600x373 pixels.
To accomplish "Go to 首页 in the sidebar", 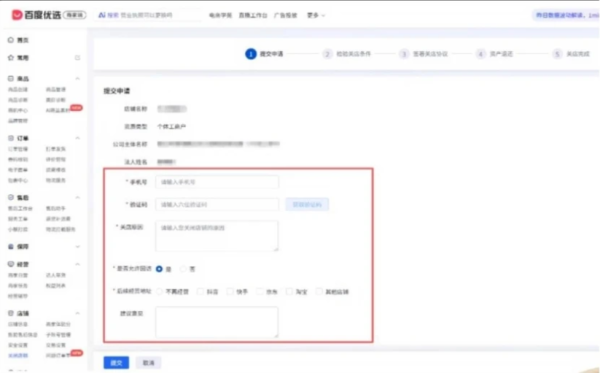I will [23, 40].
